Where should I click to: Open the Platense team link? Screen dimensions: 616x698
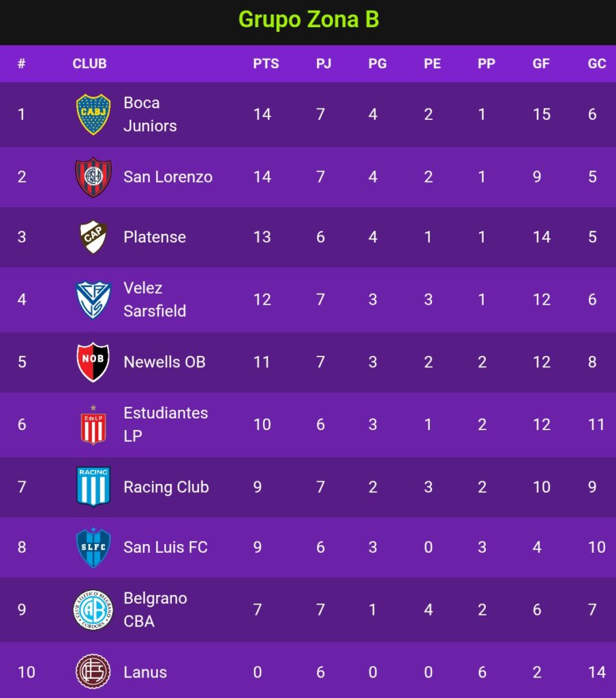coord(155,237)
